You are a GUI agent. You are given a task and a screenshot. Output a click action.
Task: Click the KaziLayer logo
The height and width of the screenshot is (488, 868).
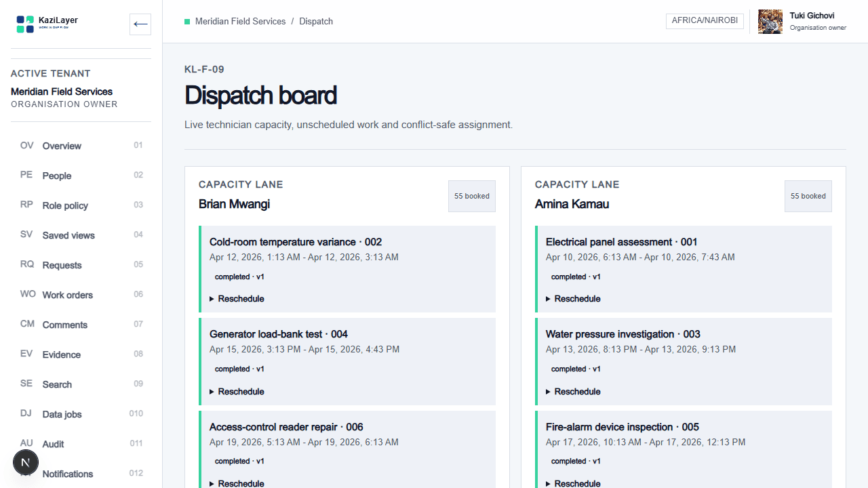coord(47,24)
